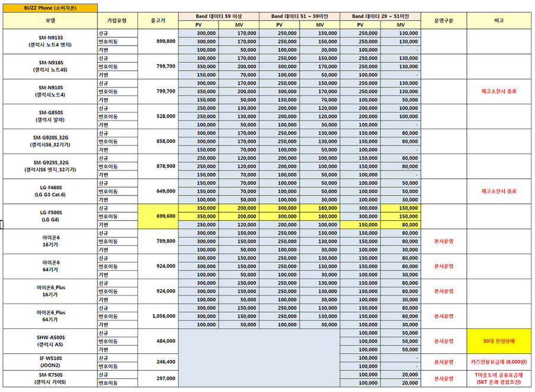Select the "모델" column header
This screenshot has width=535, height=392.
tap(50, 20)
